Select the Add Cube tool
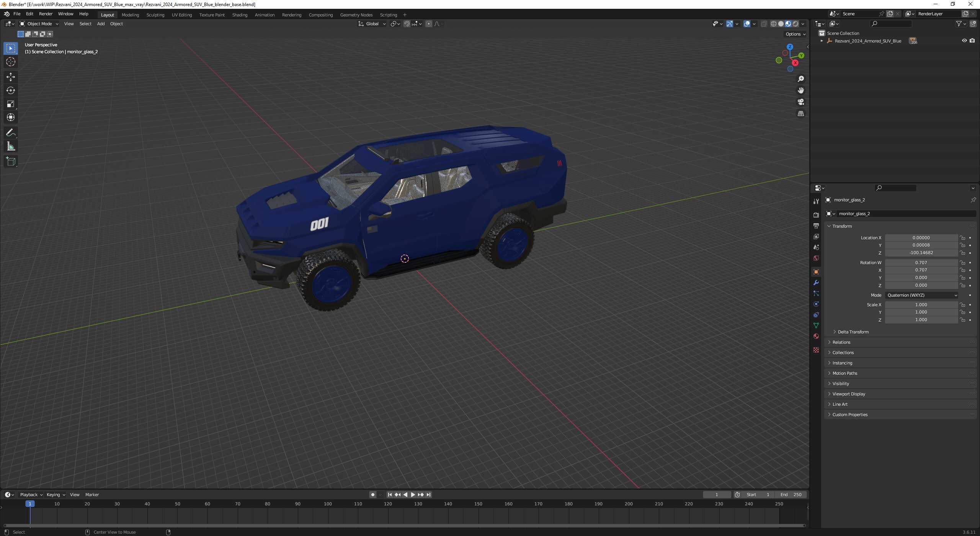Screen dimensions: 980x536 pyautogui.click(x=11, y=162)
